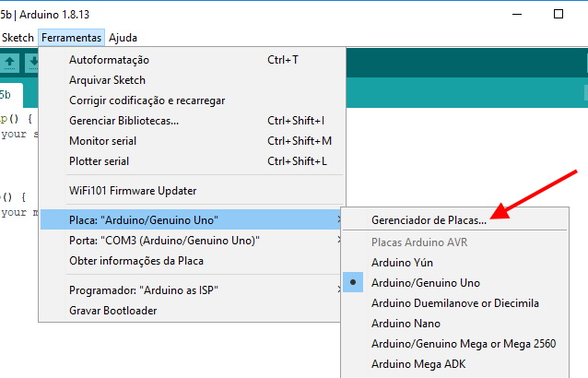Expand the Placa submenu entry

click(192, 219)
